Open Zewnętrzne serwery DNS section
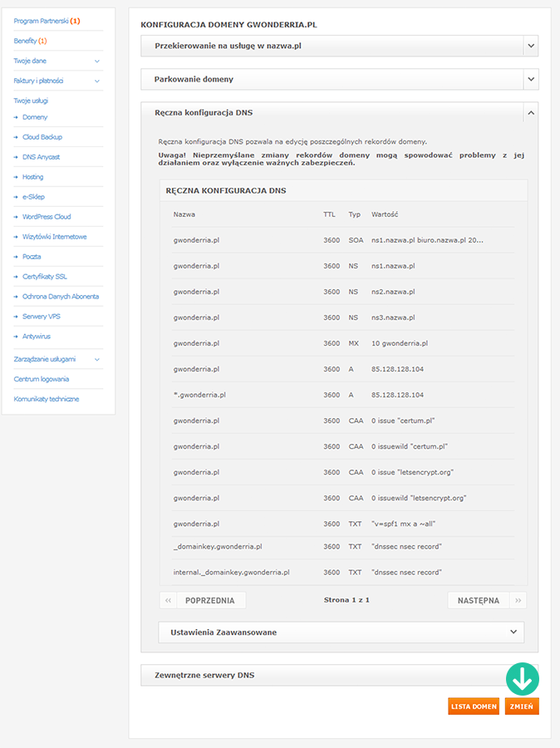560x748 pixels. (339, 676)
